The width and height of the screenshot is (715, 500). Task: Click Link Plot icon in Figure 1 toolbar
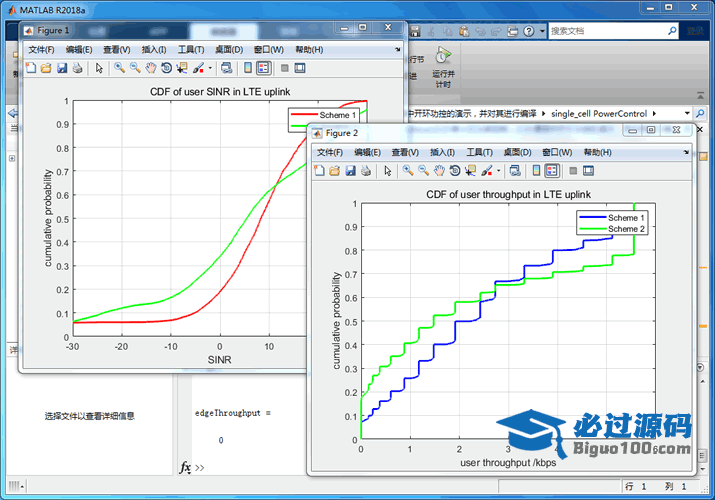coord(227,68)
